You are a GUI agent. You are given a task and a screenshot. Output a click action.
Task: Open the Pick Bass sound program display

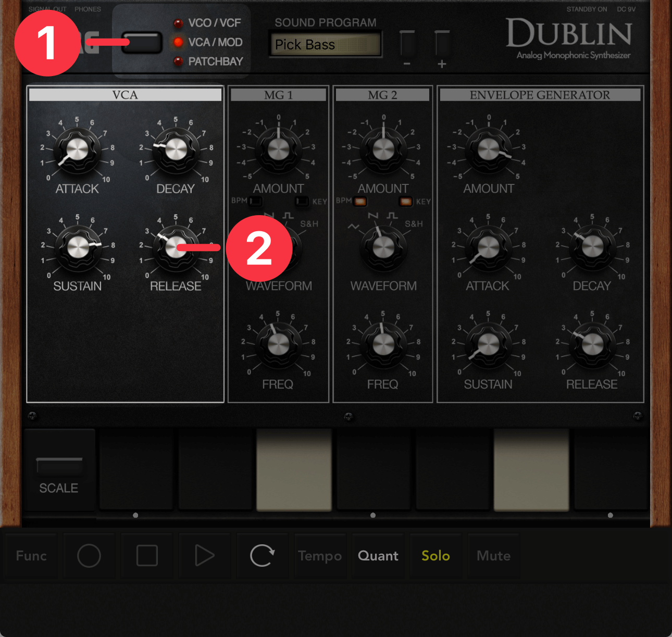point(325,45)
